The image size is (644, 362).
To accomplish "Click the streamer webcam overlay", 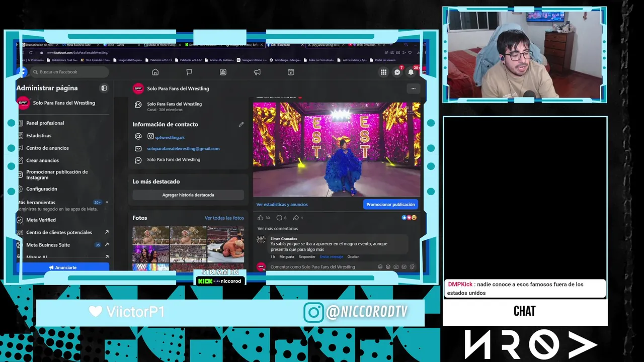I will 525,54.
